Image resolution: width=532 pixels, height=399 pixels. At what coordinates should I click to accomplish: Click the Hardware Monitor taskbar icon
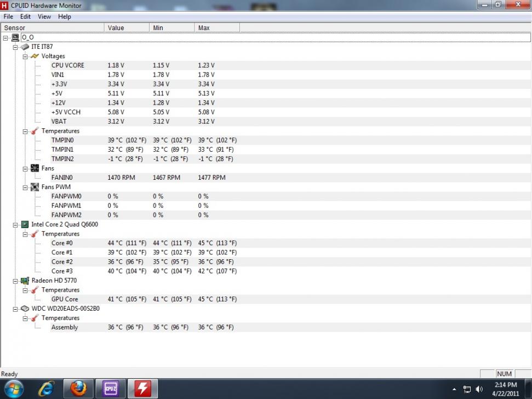(143, 389)
